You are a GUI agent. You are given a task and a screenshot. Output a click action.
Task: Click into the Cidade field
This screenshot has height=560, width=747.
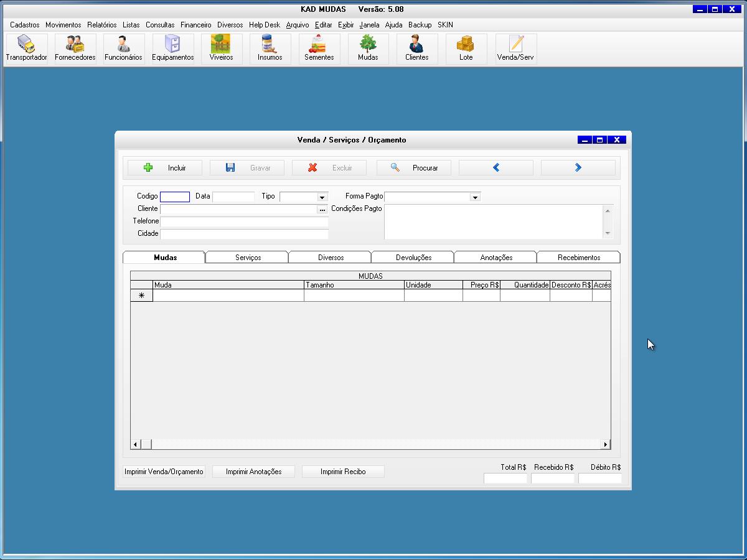(244, 234)
